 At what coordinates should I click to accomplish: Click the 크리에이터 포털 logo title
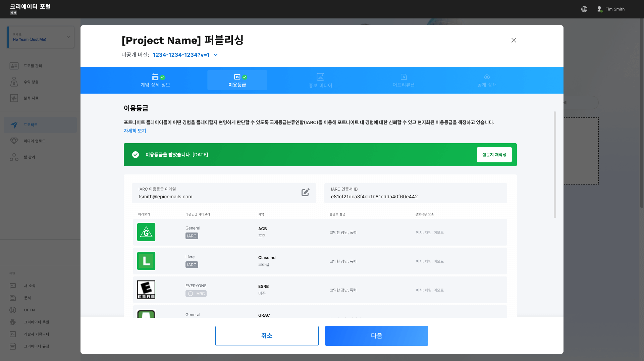(30, 7)
